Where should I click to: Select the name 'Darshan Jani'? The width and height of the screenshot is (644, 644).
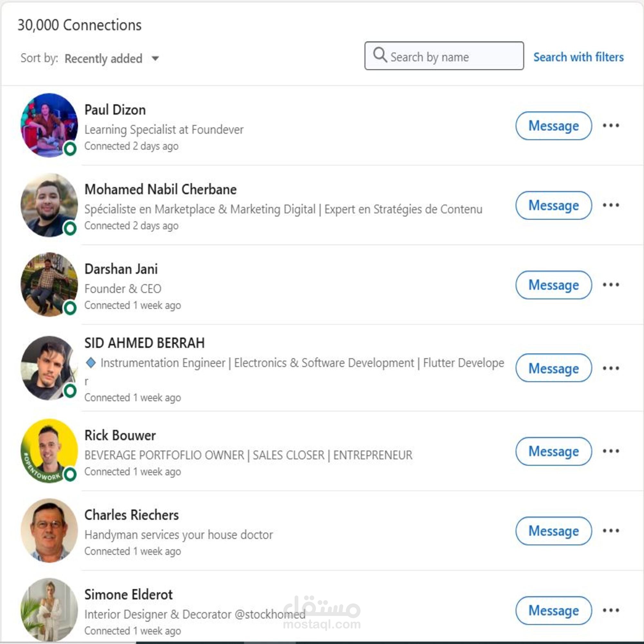click(121, 269)
